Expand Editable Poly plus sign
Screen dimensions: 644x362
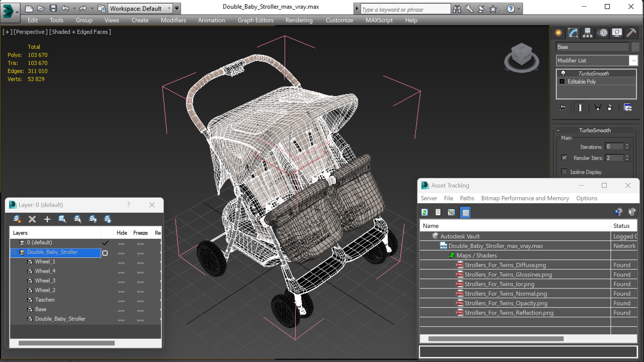(x=562, y=81)
